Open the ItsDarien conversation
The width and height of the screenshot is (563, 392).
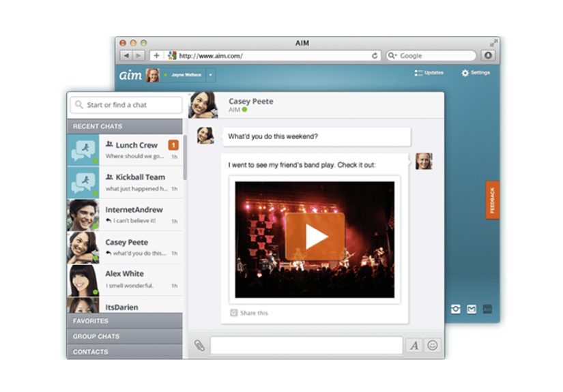(x=125, y=305)
